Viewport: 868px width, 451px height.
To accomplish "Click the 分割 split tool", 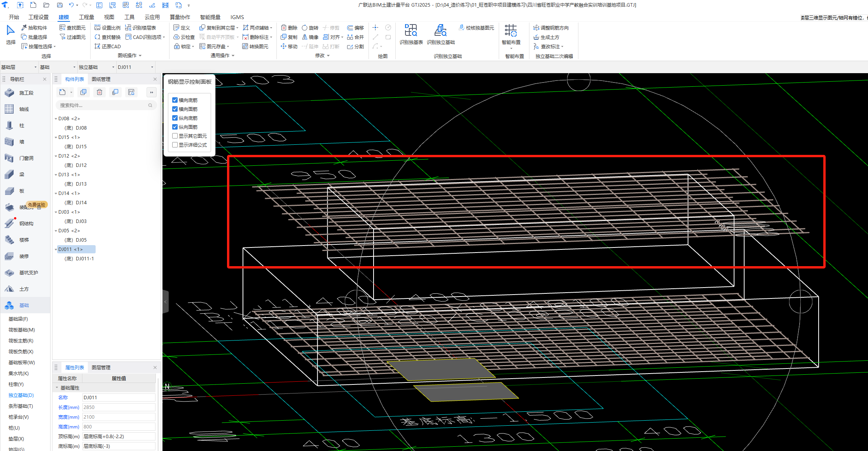I will coord(355,46).
